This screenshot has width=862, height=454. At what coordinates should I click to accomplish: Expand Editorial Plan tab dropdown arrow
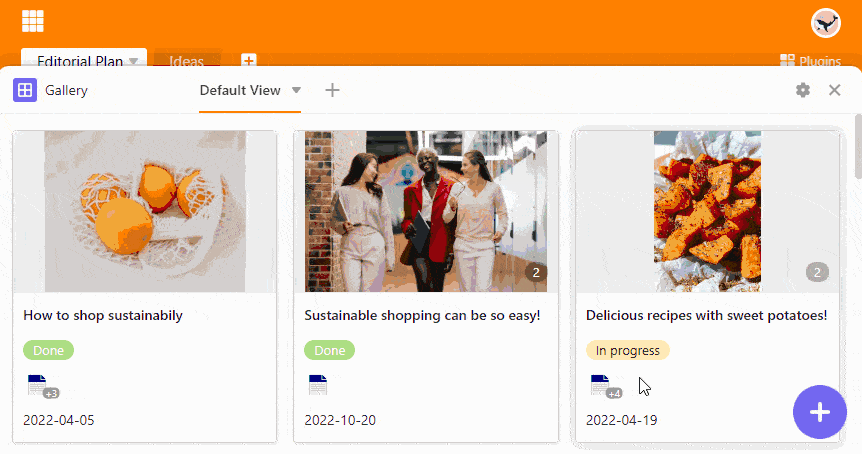133,61
